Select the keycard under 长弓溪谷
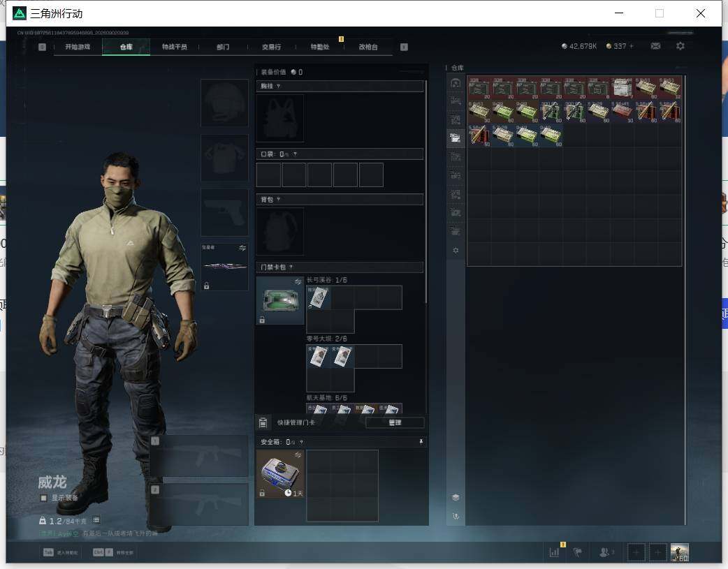The image size is (728, 569). pos(319,297)
